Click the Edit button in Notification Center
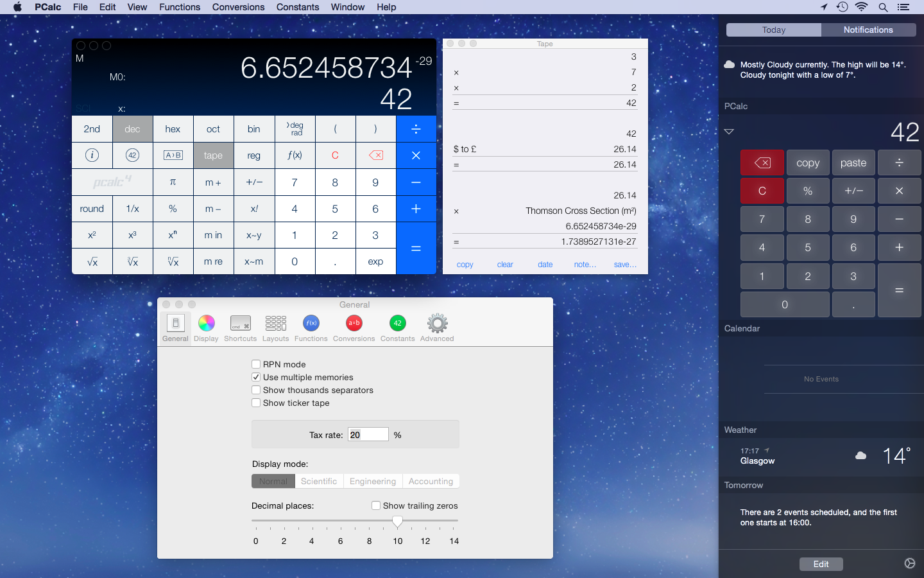 [x=821, y=564]
